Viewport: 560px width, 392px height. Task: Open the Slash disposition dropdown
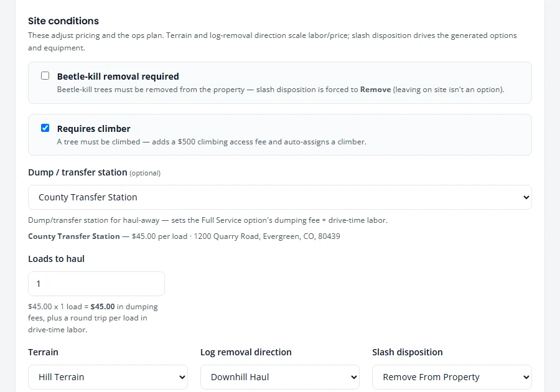pos(452,377)
